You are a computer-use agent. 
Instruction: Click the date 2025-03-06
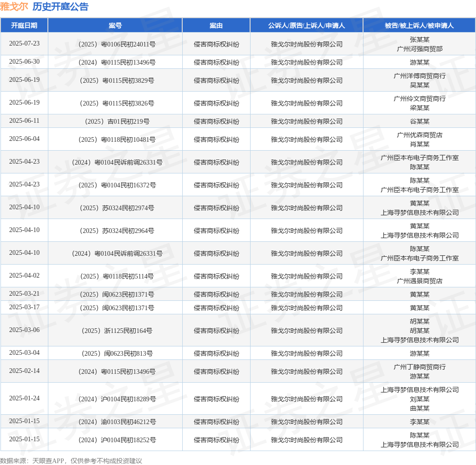coord(24,330)
